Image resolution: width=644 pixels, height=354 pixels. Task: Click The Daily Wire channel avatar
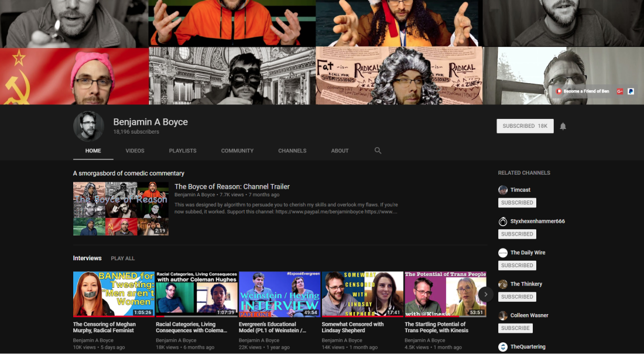tap(502, 253)
